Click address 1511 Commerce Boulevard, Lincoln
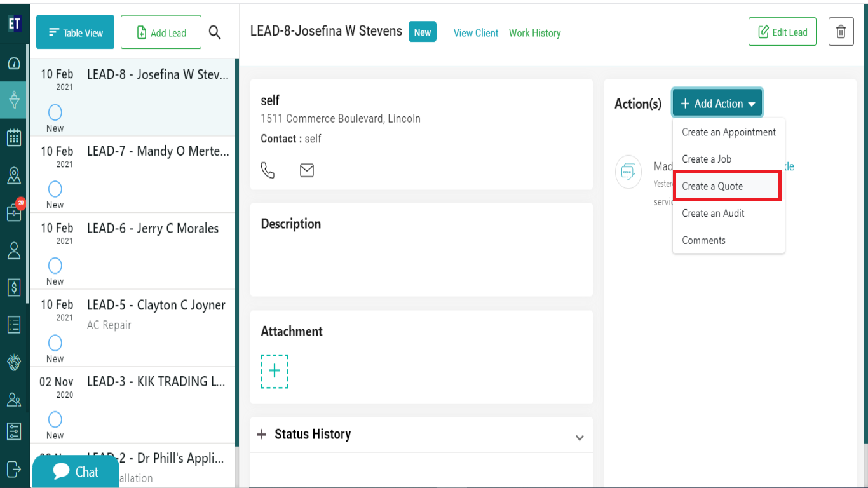 (341, 119)
